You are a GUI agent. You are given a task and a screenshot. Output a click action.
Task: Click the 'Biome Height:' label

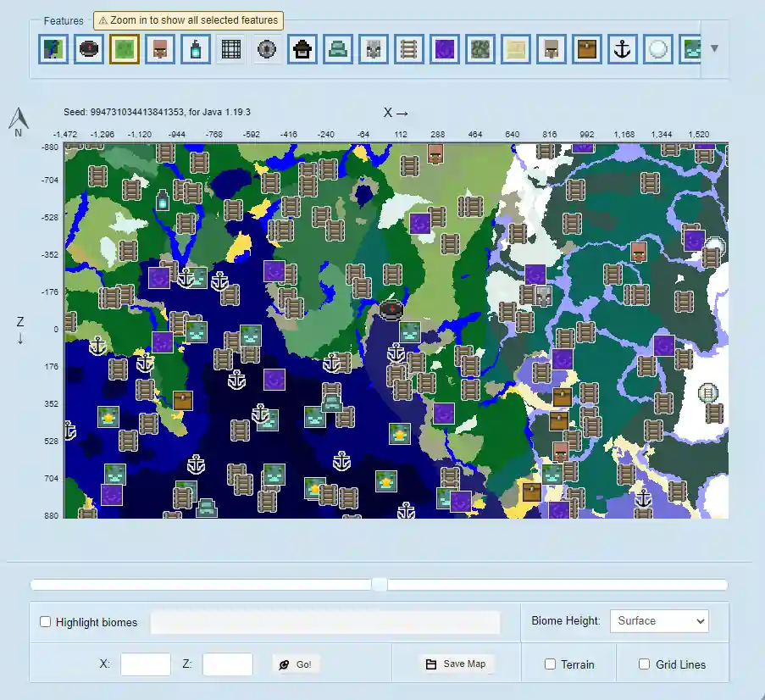(x=565, y=621)
